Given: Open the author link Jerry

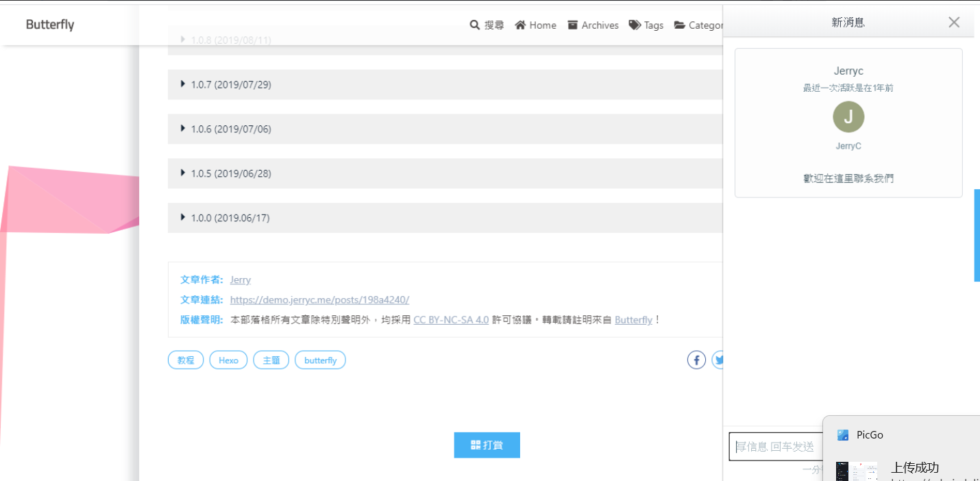Looking at the screenshot, I should [x=241, y=280].
